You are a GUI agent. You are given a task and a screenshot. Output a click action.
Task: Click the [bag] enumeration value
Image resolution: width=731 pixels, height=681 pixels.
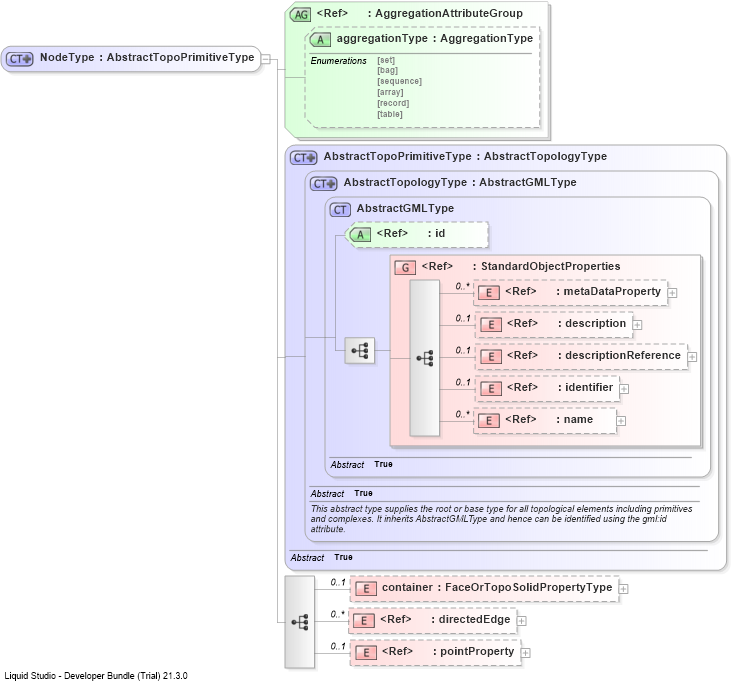click(x=387, y=70)
